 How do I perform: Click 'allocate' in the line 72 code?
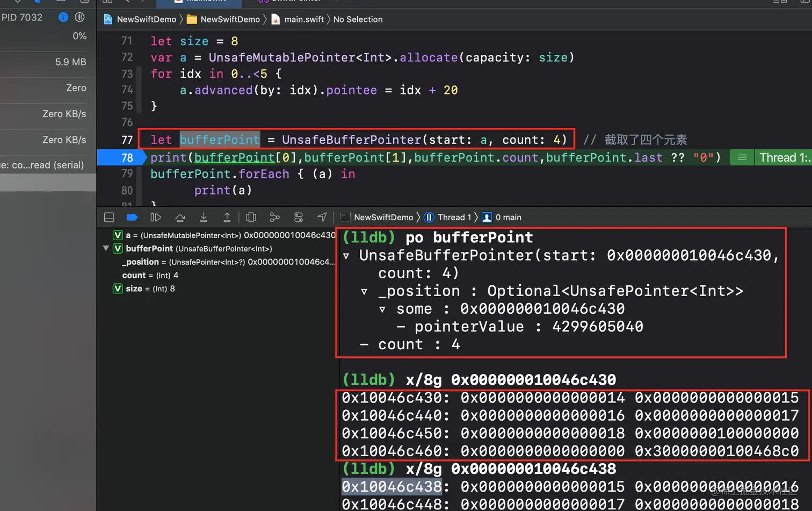(x=429, y=57)
